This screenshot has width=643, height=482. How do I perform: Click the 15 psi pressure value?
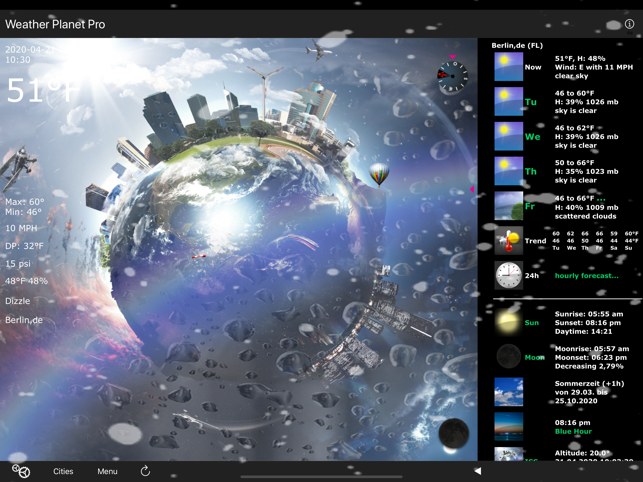pos(18,264)
